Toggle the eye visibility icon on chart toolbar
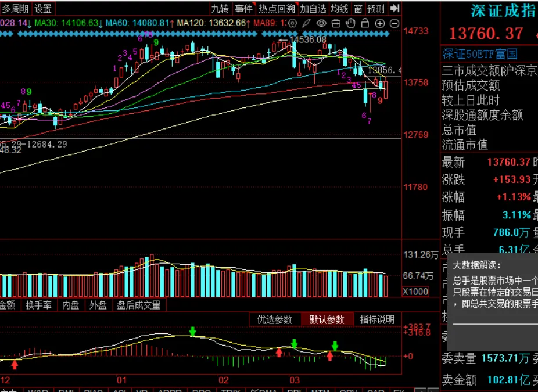The height and width of the screenshot is (392, 538). 321,23
